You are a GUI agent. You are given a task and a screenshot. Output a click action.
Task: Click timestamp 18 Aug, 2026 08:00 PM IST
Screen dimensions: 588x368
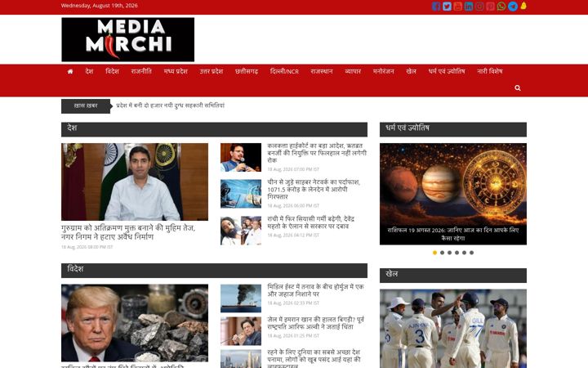pos(87,247)
